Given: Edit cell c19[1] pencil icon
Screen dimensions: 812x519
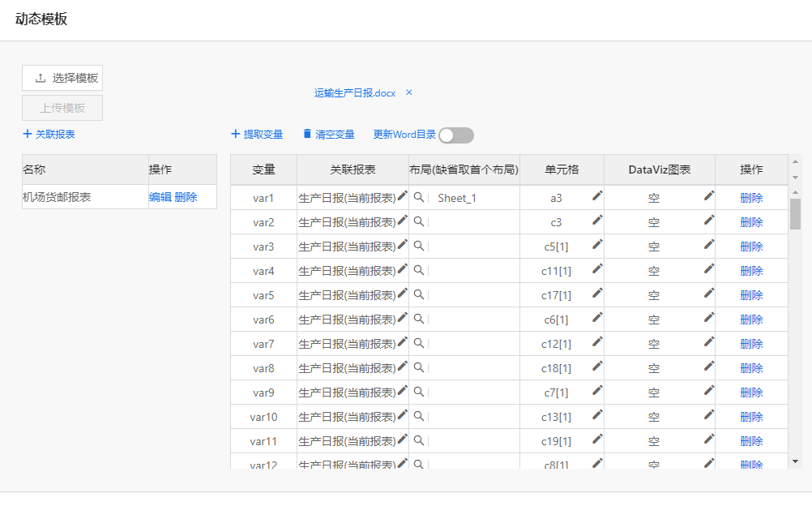Looking at the screenshot, I should [x=597, y=439].
